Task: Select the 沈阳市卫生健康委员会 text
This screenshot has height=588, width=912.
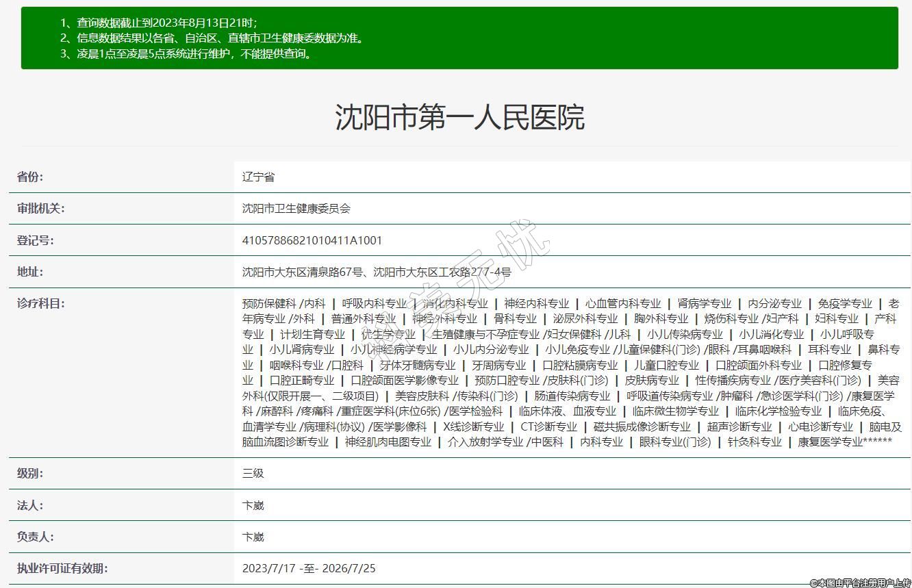Action: point(296,208)
